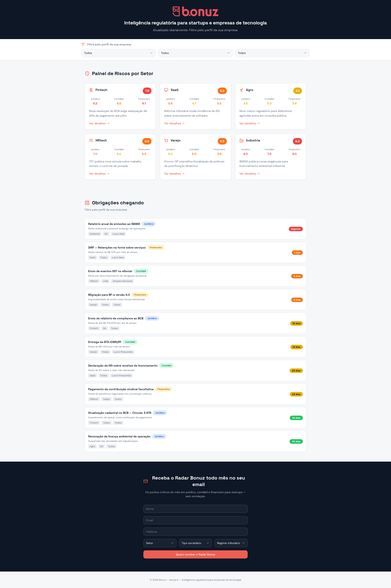391x588 pixels.
Task: Open the Tipo societário dropdown
Action: click(x=195, y=543)
